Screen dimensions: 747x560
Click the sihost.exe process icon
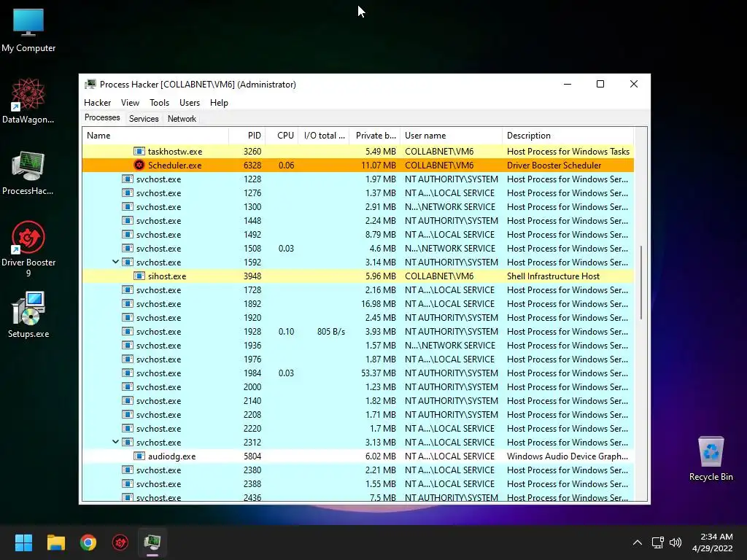139,276
